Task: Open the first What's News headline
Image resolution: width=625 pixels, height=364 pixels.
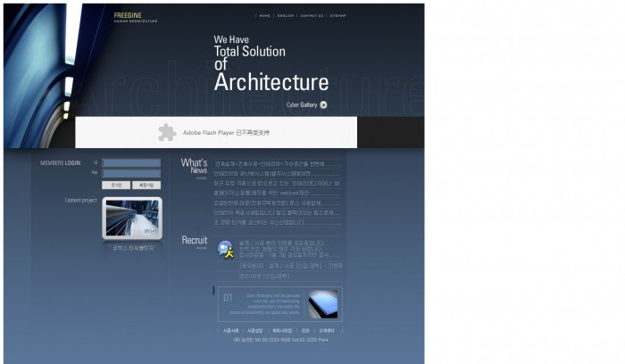Action: [x=277, y=164]
